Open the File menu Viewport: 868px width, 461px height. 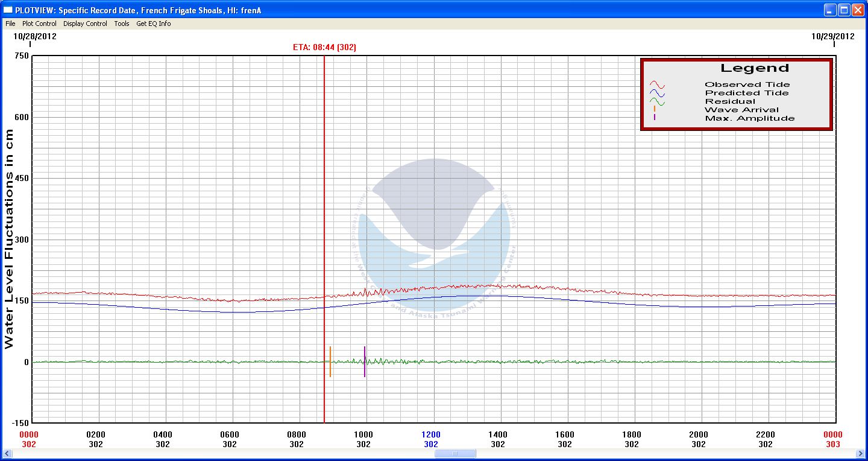10,24
